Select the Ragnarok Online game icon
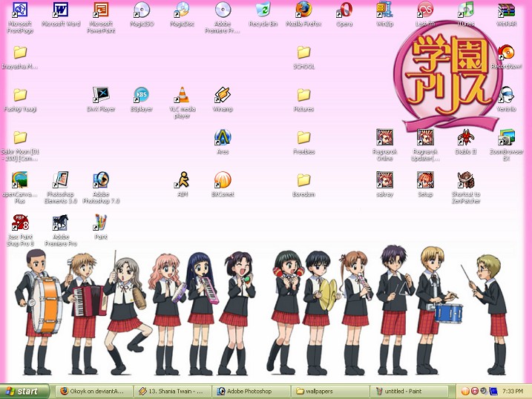532x399 pixels. pyautogui.click(x=385, y=138)
